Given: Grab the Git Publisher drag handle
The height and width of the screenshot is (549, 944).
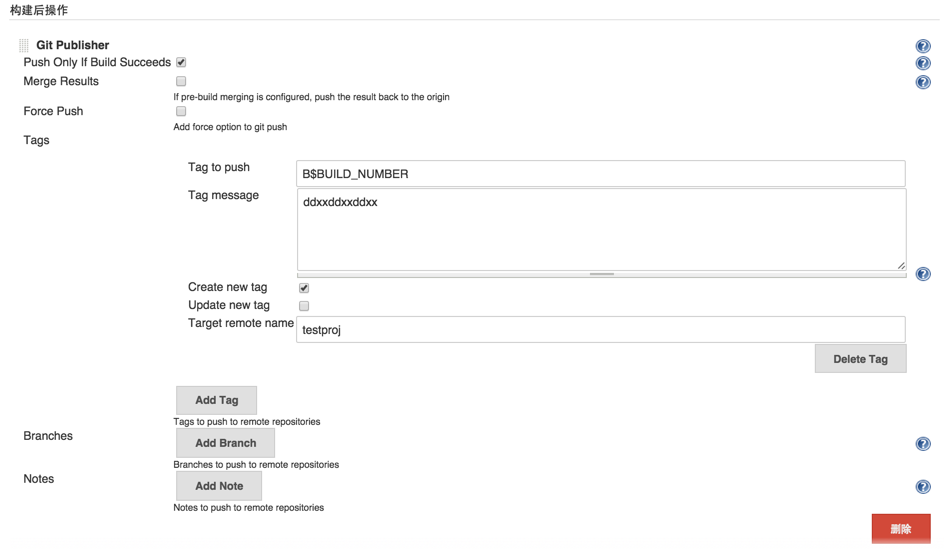Looking at the screenshot, I should coord(23,45).
